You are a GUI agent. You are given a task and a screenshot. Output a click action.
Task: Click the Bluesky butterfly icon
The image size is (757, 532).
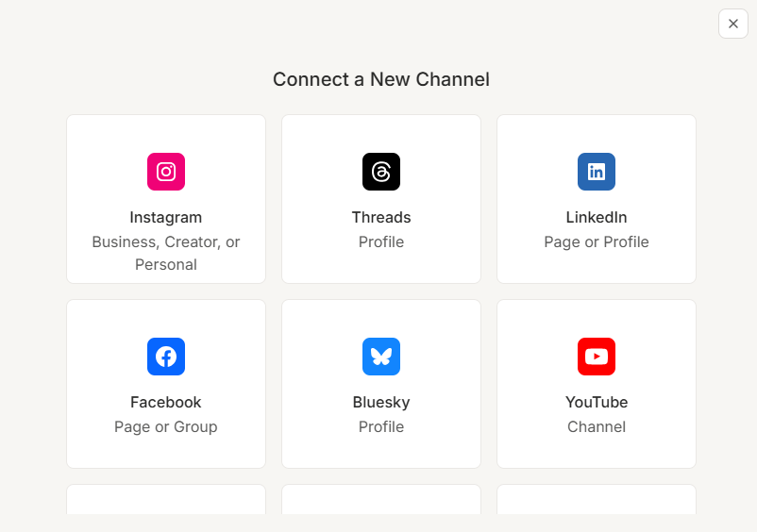pos(381,357)
